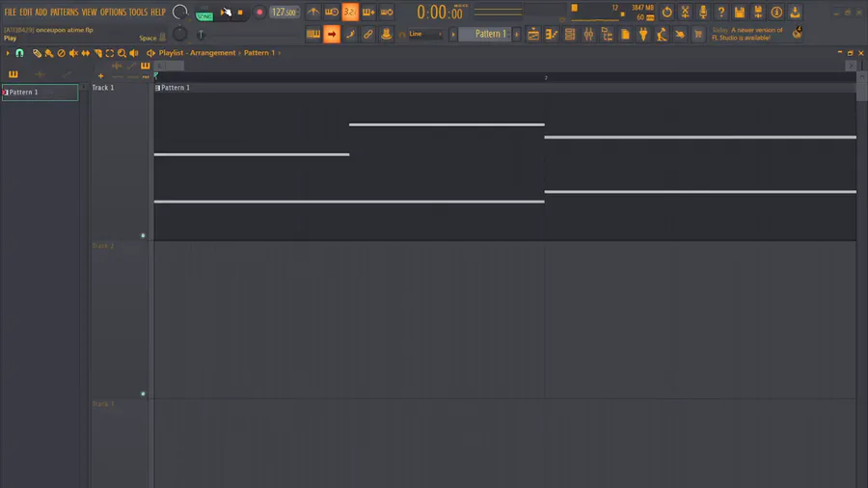Select the Draw pencil tool
The height and width of the screenshot is (488, 868).
37,53
